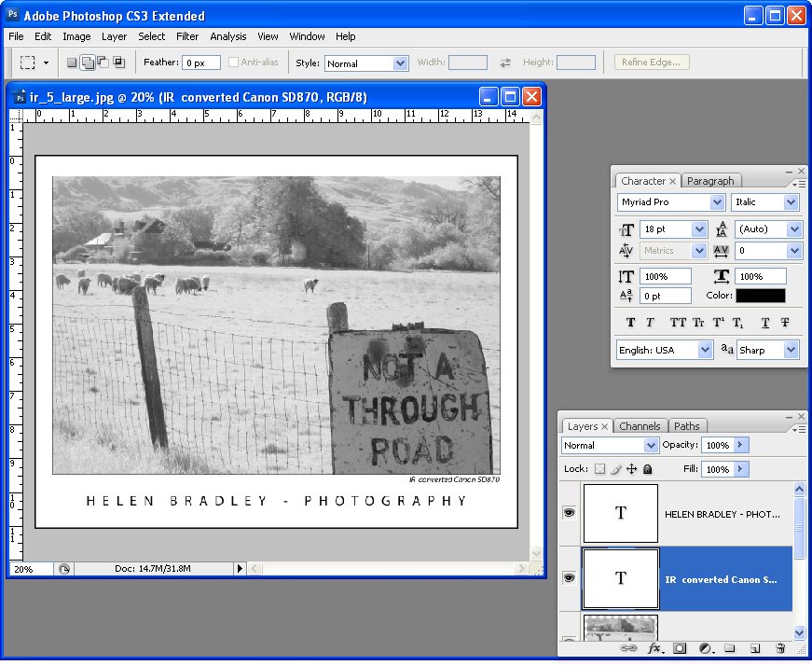
Task: Toggle Small Caps style
Action: (698, 323)
